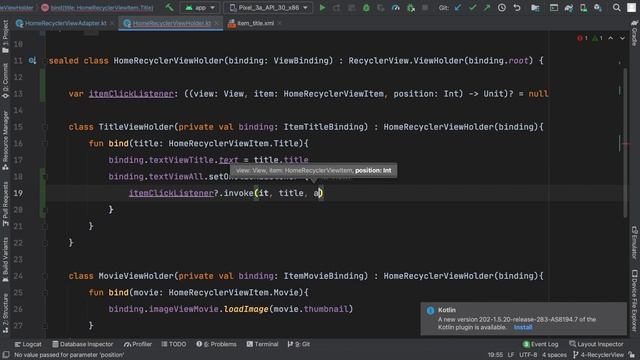Open the Gradle side panel
The image size is (640, 360).
coord(634,32)
